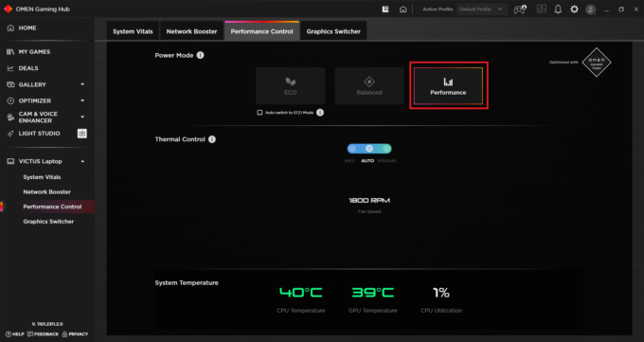Enable Auto switch to ECO Mode checkbox
This screenshot has height=342, width=644.
(x=259, y=113)
